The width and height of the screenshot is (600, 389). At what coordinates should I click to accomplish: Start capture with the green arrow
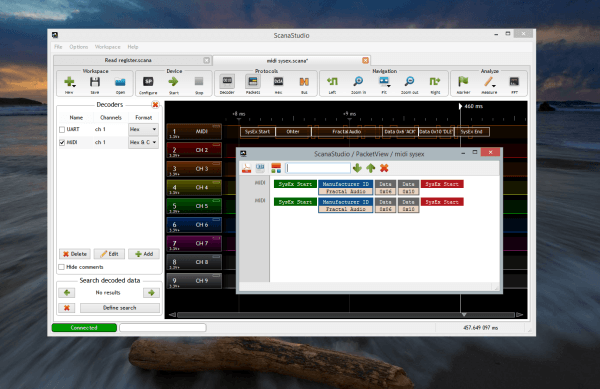[173, 81]
